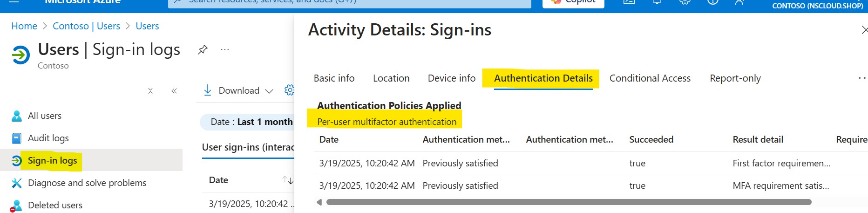Select the MFA requirement satis... result cell
The height and width of the screenshot is (213, 868).
(x=780, y=186)
